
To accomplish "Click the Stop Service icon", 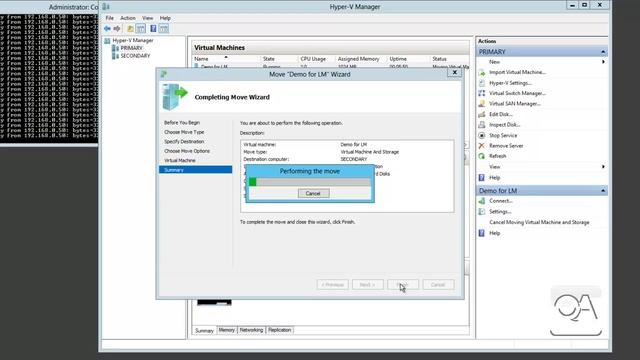I will 482,135.
